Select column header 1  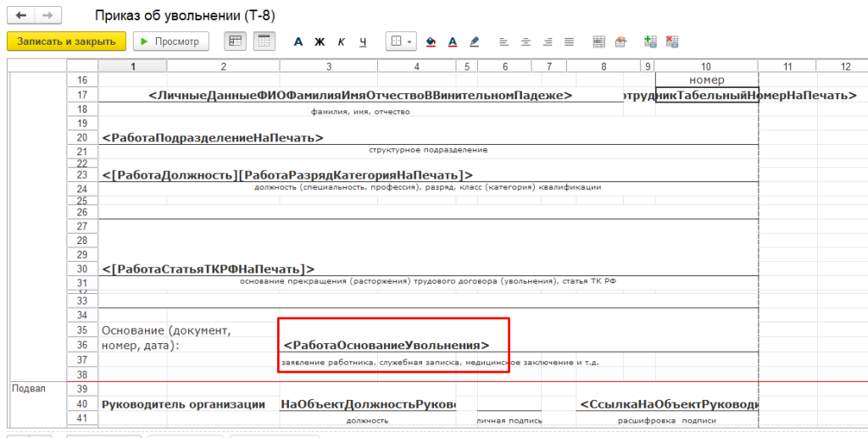(133, 66)
